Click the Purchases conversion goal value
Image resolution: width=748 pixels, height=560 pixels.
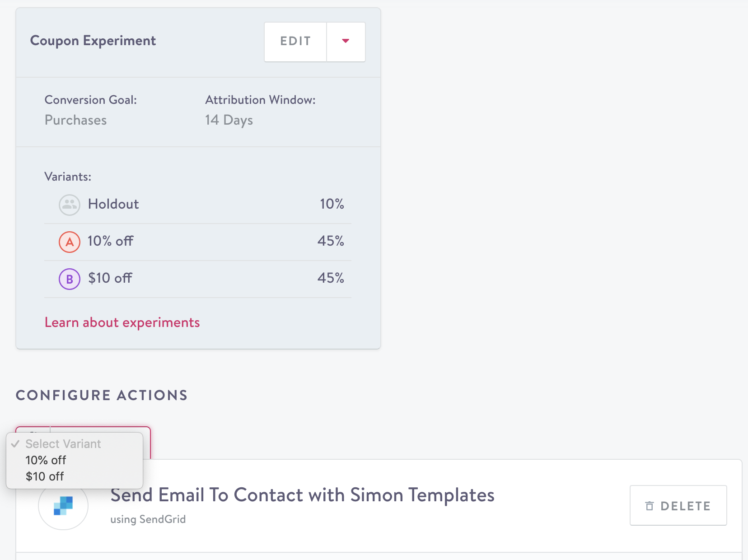(x=75, y=120)
